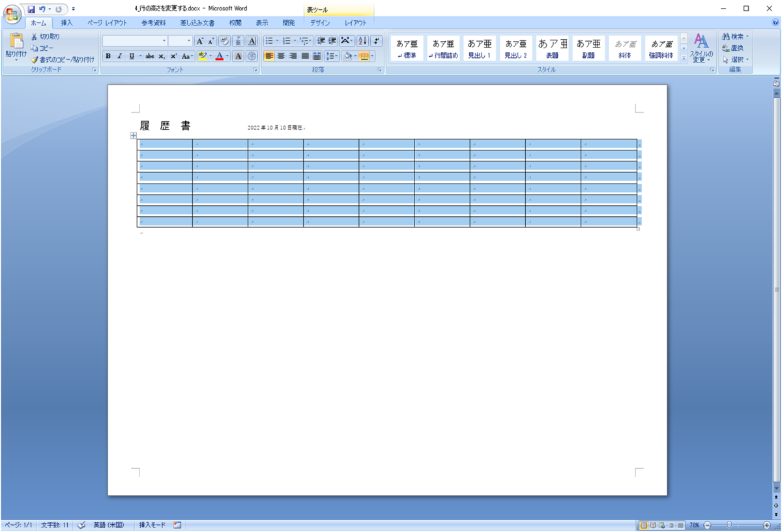This screenshot has width=782, height=532.
Task: Click the Shrink Font icon
Action: (211, 41)
